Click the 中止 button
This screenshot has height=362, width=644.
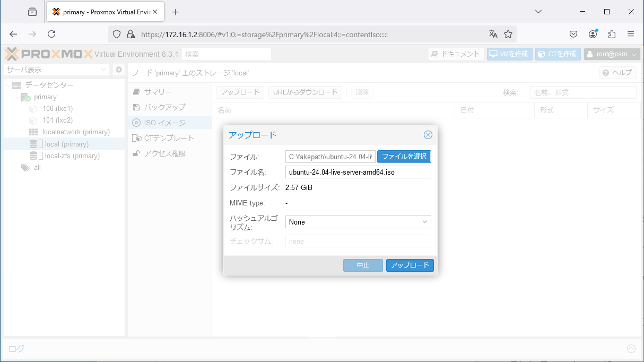363,265
